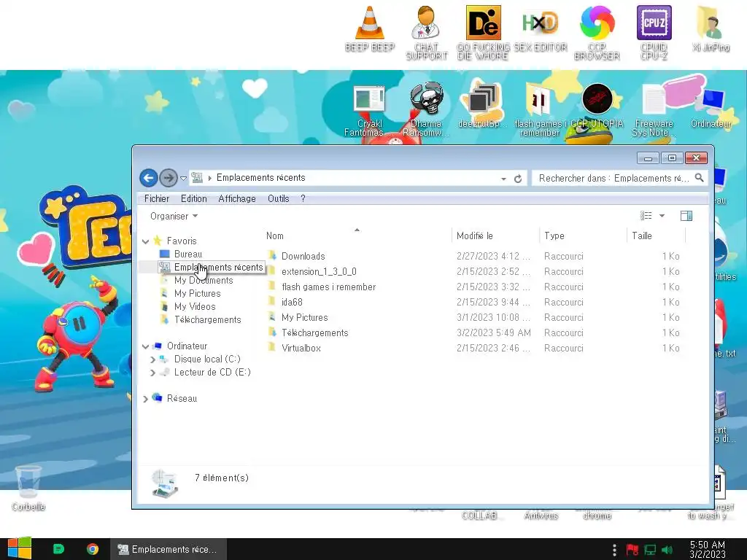Click the Emplacements récents address bar path
Viewport: 747px width, 560px height.
click(260, 178)
